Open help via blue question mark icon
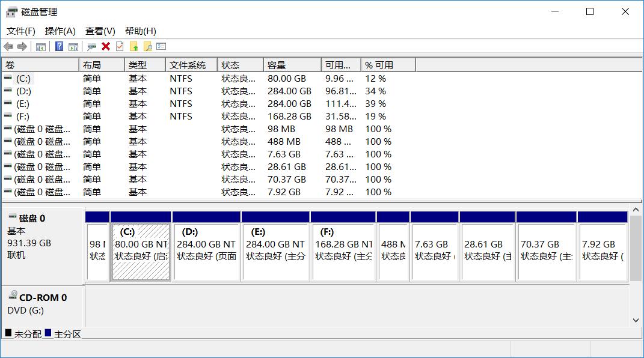 coord(59,46)
